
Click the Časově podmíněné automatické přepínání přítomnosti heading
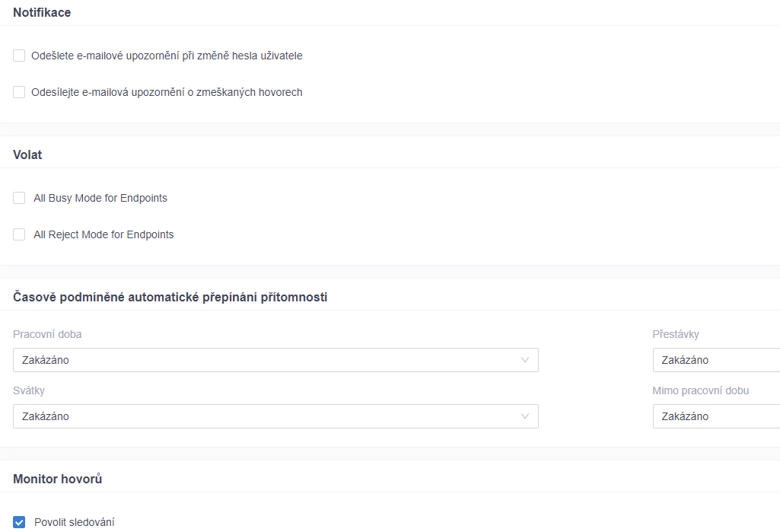[170, 297]
